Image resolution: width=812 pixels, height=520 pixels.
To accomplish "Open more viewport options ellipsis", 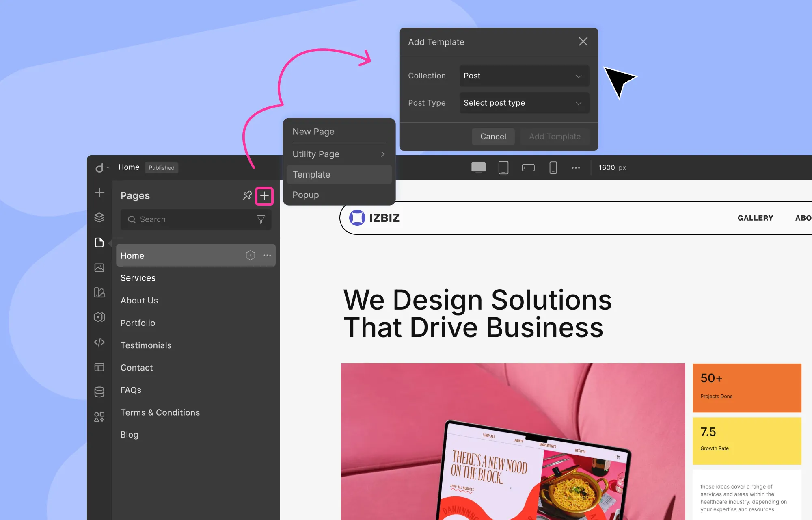I will pos(576,167).
